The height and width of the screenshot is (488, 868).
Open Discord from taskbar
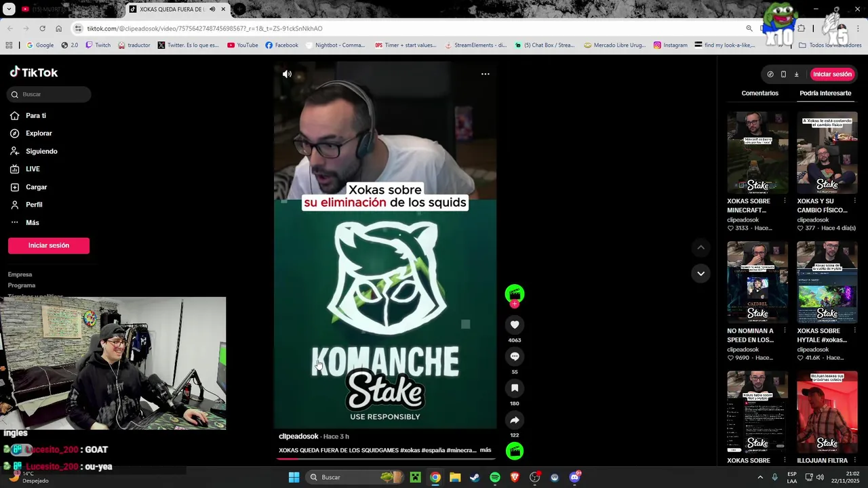[x=575, y=477]
